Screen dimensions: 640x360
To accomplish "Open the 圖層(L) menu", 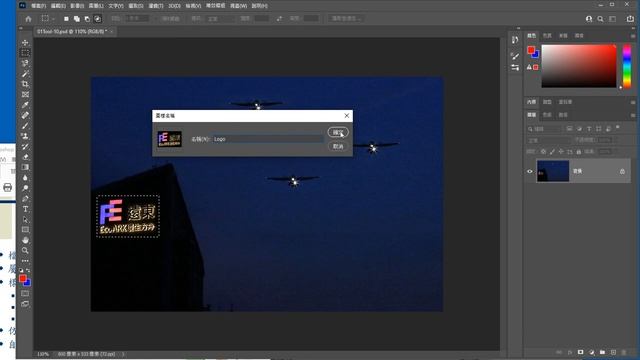I will point(96,6).
